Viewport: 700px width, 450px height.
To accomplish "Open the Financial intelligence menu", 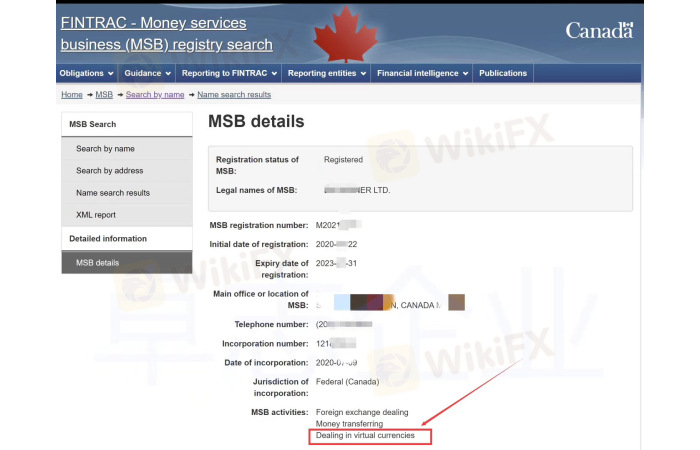I will (x=424, y=73).
